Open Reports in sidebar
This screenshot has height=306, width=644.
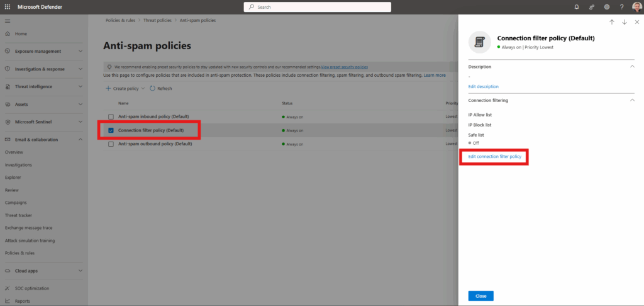click(23, 301)
